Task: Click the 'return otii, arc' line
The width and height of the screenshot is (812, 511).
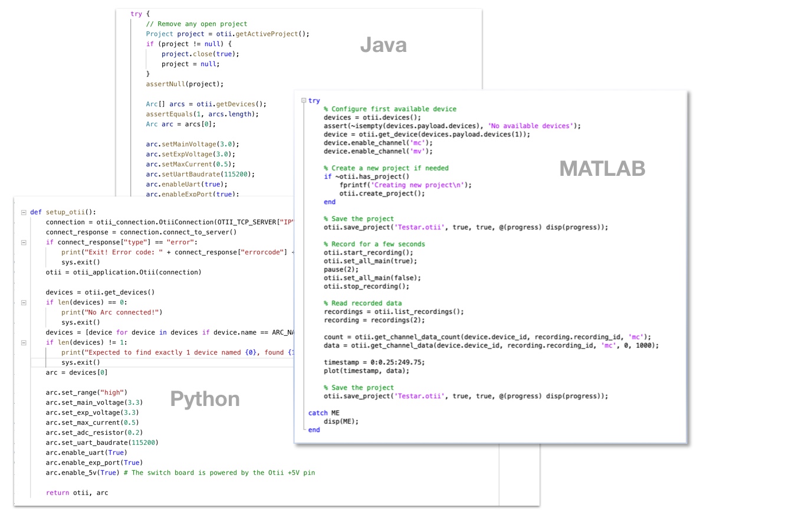Action: (x=77, y=493)
